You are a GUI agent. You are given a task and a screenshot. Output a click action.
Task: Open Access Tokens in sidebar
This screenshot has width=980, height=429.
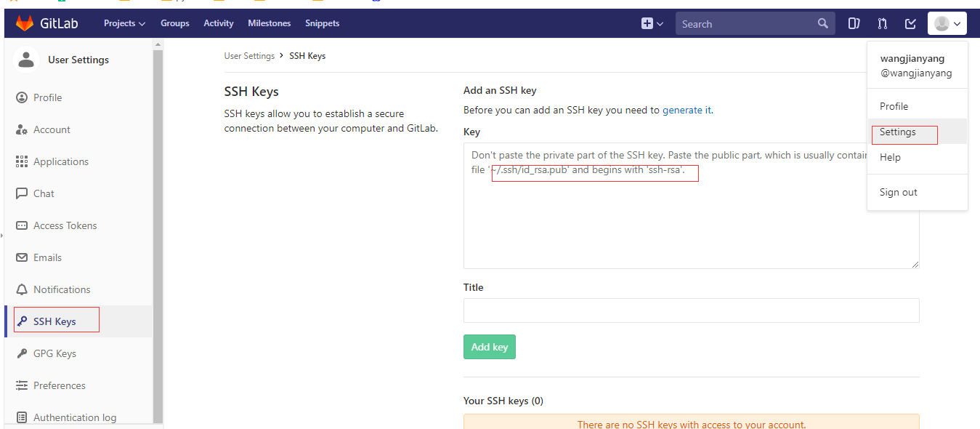[x=65, y=225]
